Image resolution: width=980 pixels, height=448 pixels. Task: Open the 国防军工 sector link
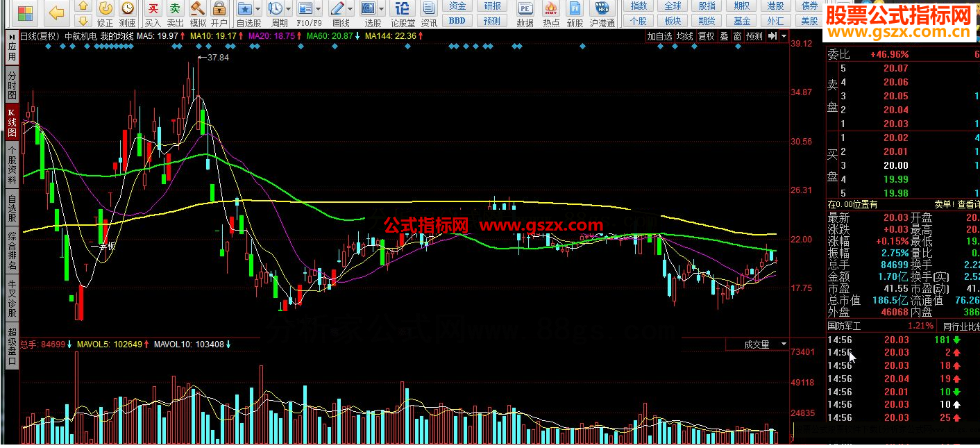(844, 325)
